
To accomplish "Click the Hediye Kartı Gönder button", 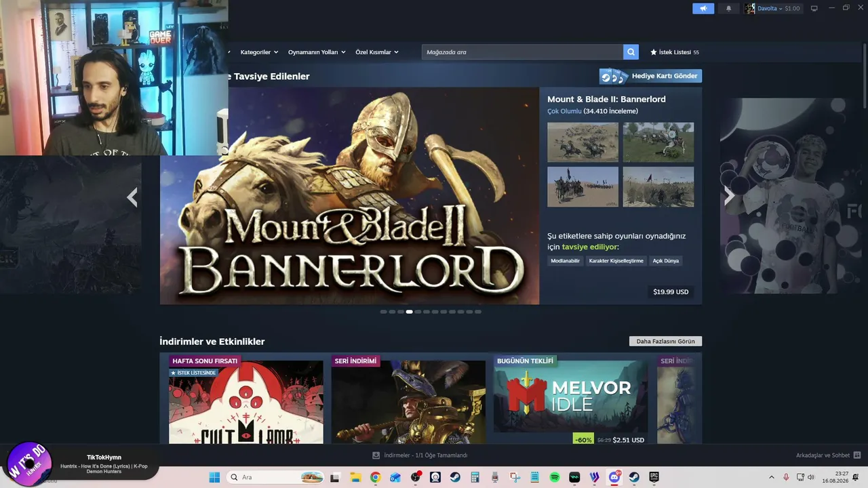I will (650, 76).
